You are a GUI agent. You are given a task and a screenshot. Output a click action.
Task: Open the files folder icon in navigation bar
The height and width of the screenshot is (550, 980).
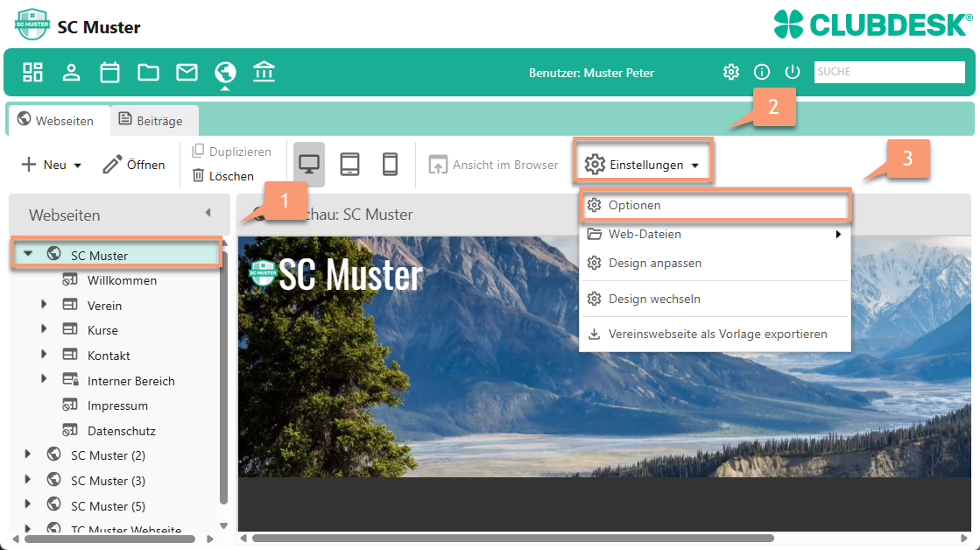148,72
